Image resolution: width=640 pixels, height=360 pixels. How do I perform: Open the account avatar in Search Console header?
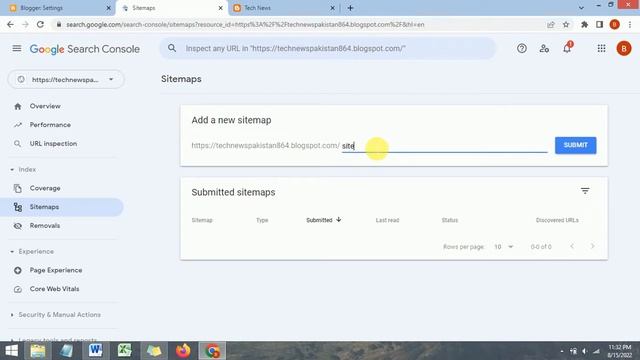coord(624,49)
